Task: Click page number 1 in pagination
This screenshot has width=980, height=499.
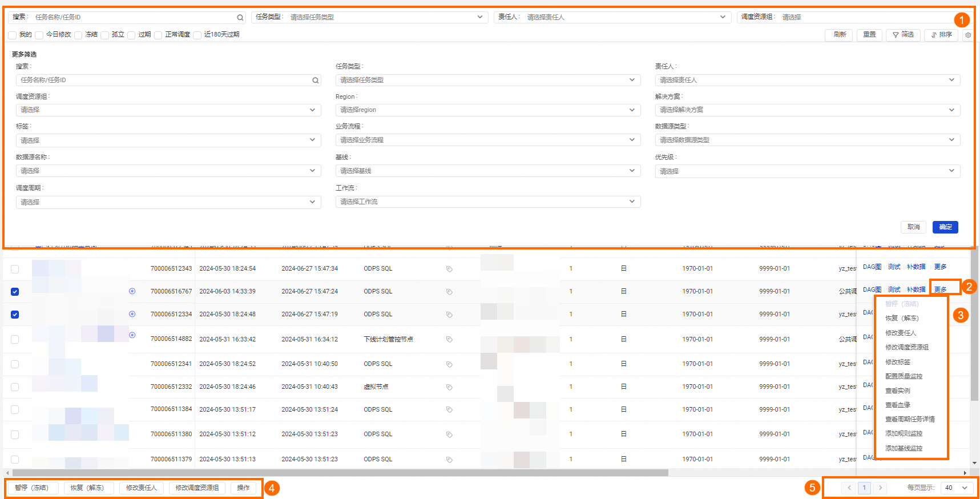Action: pos(864,488)
